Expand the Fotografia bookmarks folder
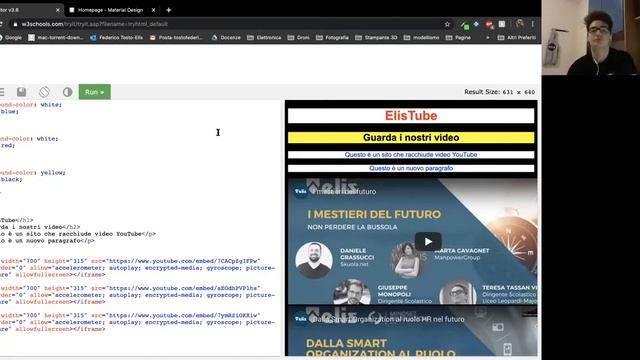The image size is (640, 360). [x=333, y=38]
